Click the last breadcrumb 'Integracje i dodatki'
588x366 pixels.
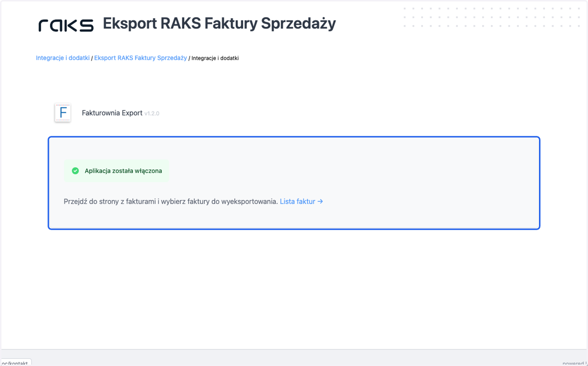click(x=215, y=58)
